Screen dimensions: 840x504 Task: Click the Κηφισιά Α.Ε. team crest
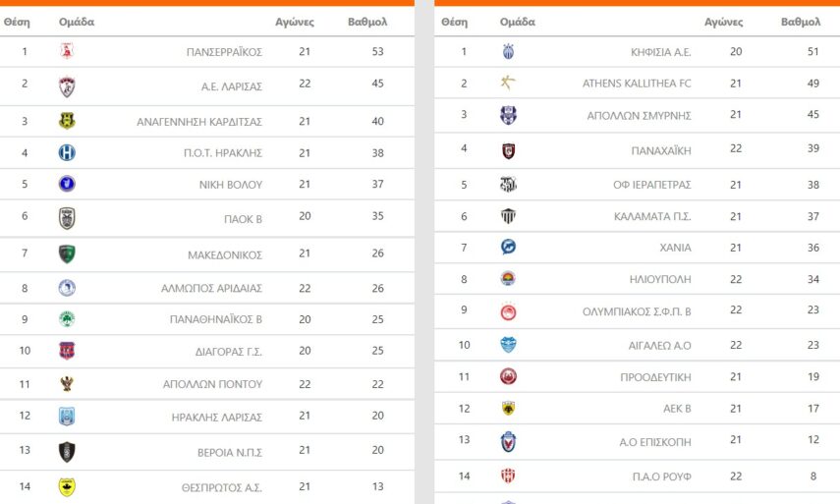click(508, 52)
